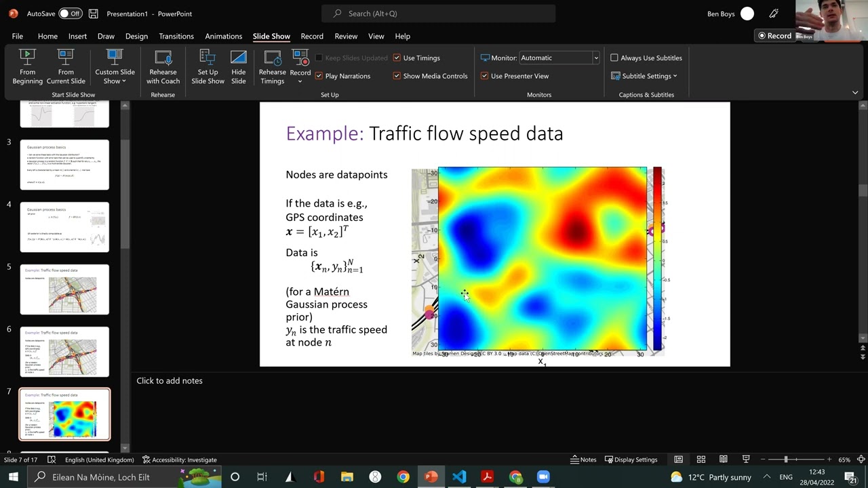The height and width of the screenshot is (488, 868).
Task: Open Custom Slide Show options
Action: pyautogui.click(x=115, y=67)
